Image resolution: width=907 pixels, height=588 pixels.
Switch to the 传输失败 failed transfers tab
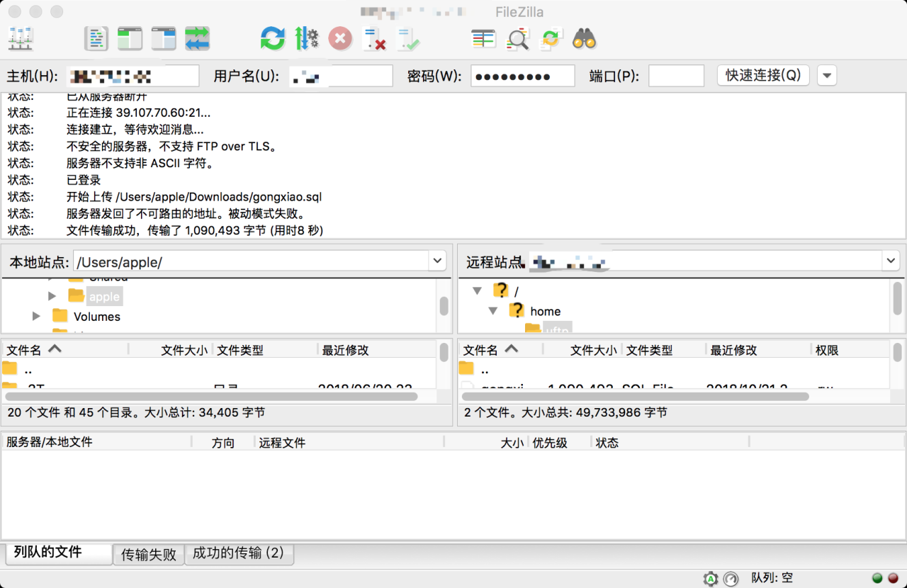coord(148,554)
